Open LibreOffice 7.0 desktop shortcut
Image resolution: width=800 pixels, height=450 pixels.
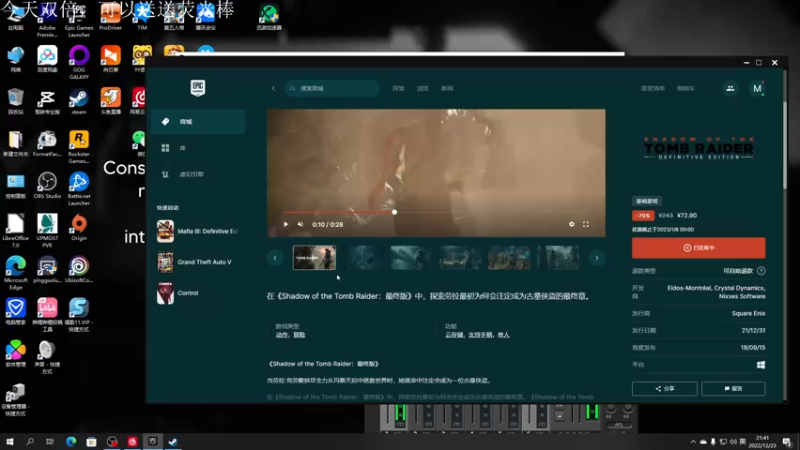pyautogui.click(x=15, y=231)
